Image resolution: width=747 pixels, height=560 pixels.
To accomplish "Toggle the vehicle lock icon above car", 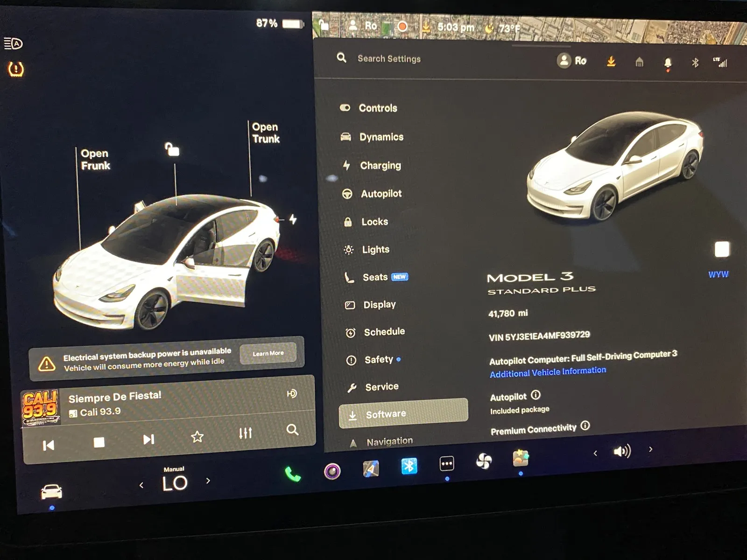I will click(x=172, y=150).
